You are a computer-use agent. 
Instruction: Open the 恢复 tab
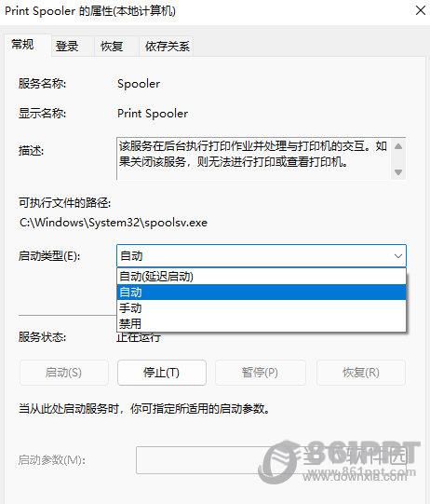pyautogui.click(x=112, y=47)
